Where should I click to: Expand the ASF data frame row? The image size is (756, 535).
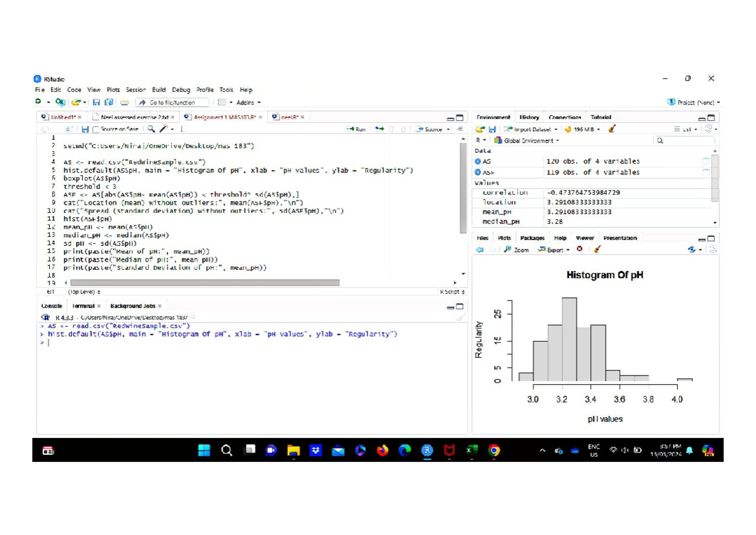click(478, 172)
